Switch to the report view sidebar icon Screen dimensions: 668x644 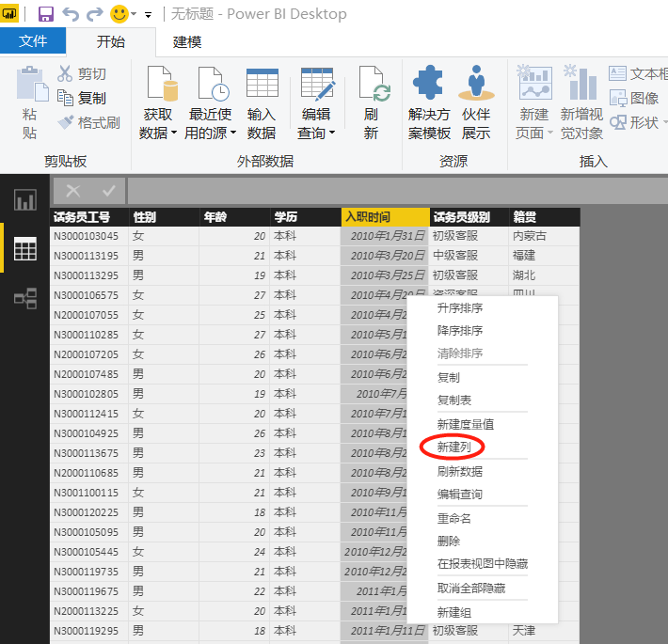(x=25, y=199)
